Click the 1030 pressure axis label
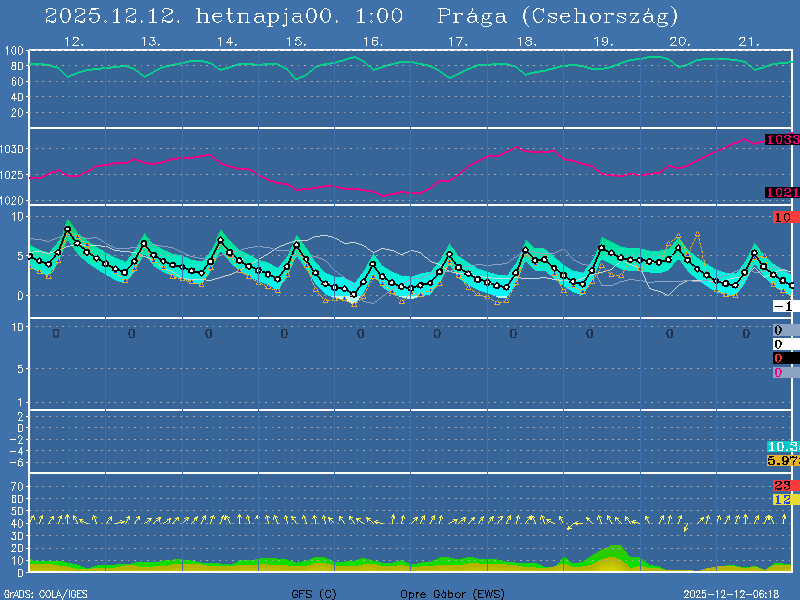Image resolution: width=800 pixels, height=600 pixels. point(14,149)
